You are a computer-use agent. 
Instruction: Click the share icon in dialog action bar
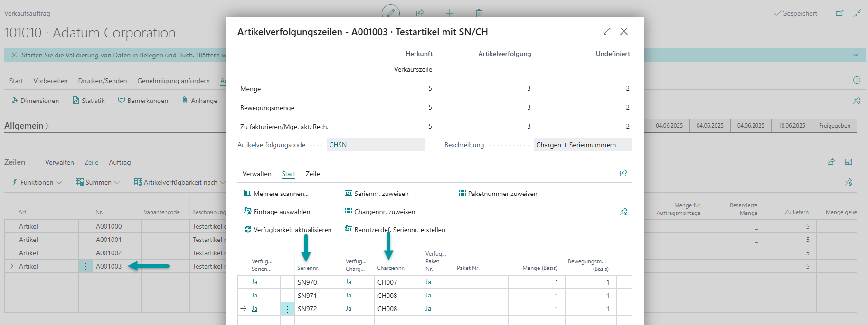click(x=623, y=173)
